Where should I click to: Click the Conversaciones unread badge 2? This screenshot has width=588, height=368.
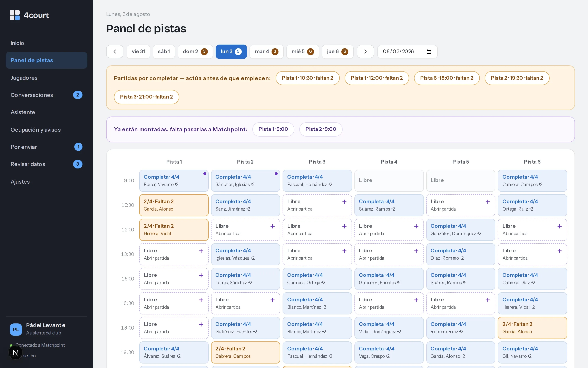point(78,95)
